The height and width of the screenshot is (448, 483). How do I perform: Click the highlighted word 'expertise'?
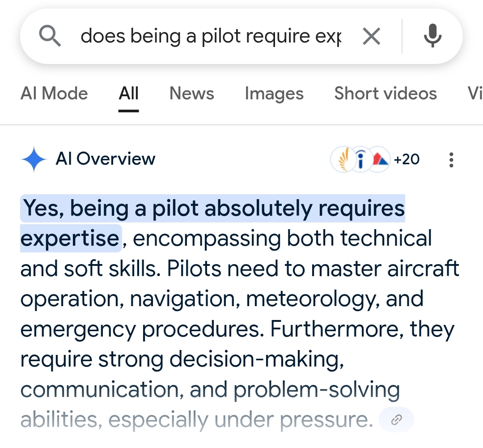70,239
